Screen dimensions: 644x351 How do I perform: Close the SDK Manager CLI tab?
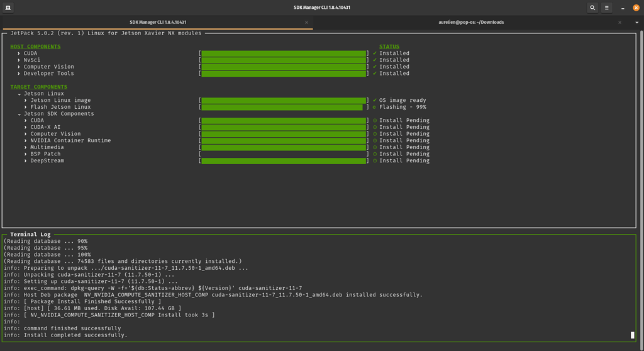pos(306,23)
